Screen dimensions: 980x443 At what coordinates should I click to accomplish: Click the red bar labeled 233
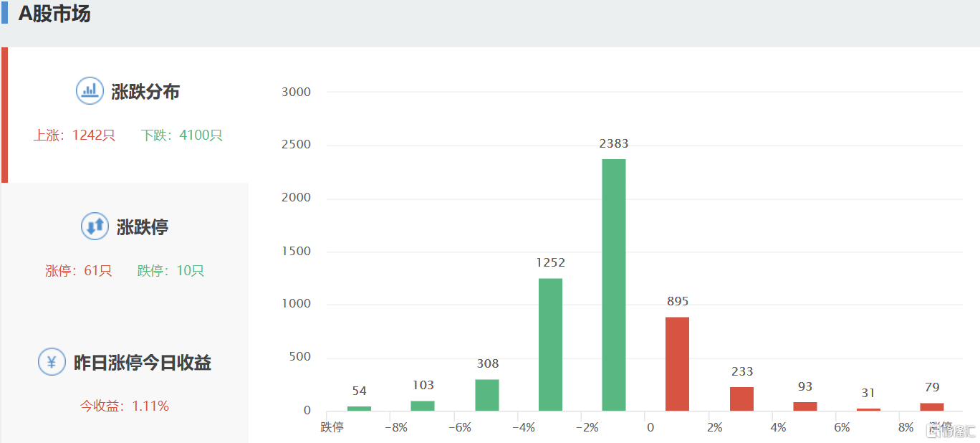pyautogui.click(x=741, y=399)
